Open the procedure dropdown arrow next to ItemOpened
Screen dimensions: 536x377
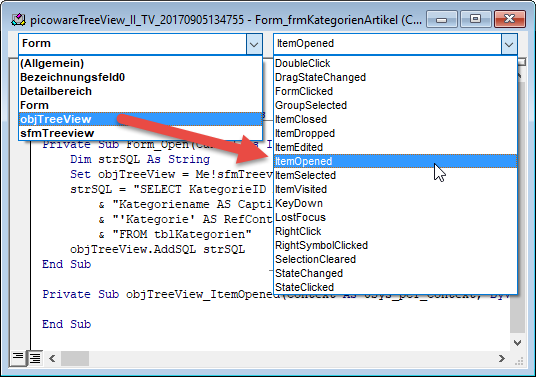509,44
